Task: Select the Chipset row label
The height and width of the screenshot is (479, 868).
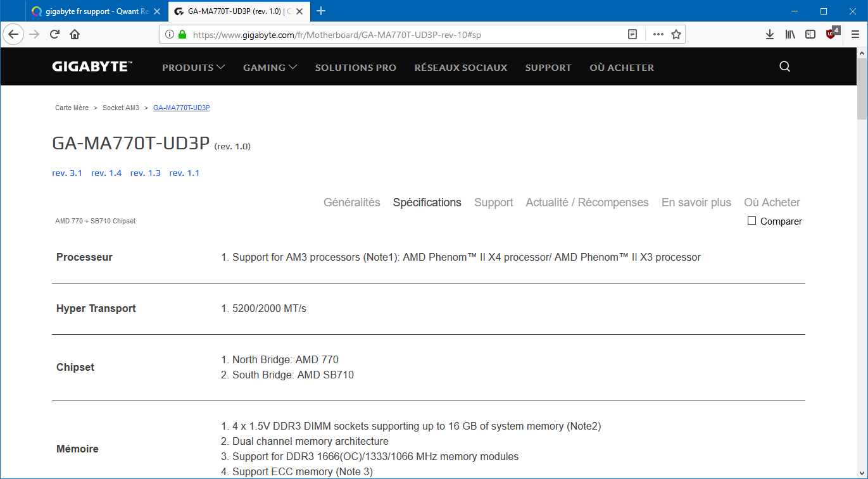Action: [75, 367]
